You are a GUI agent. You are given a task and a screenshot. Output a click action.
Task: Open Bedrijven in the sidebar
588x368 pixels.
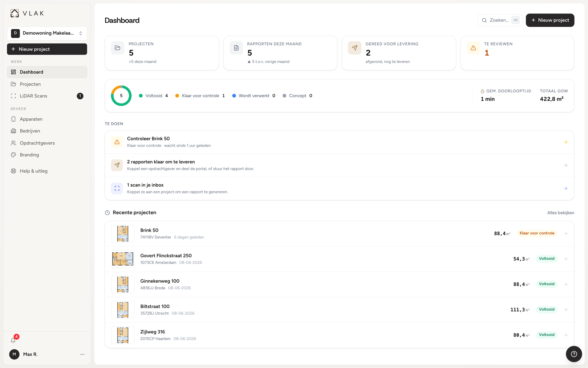47,131
